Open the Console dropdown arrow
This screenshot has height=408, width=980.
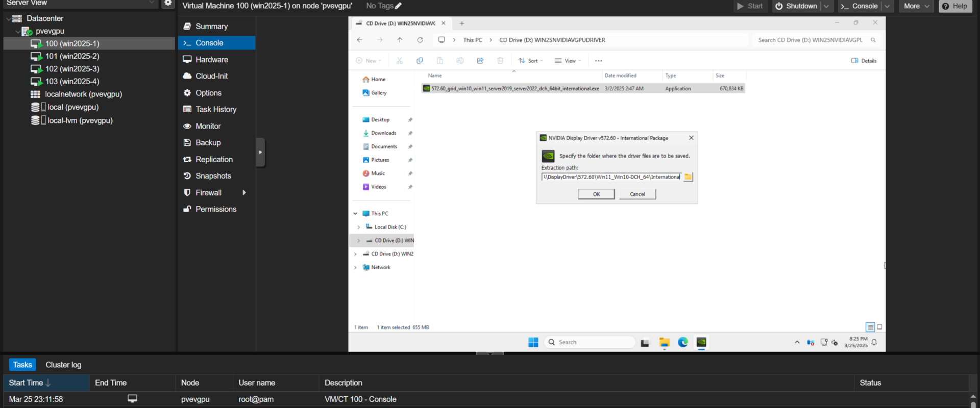click(x=887, y=6)
